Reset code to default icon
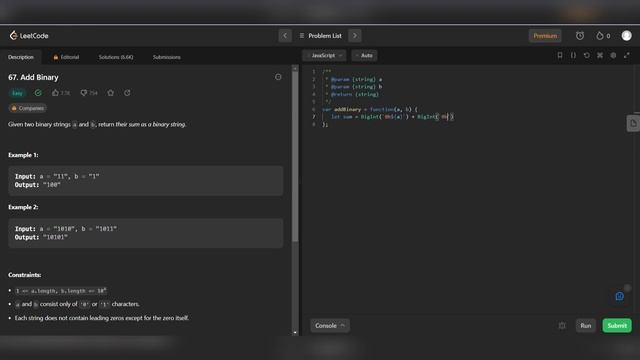The image size is (640, 360). coord(587,56)
